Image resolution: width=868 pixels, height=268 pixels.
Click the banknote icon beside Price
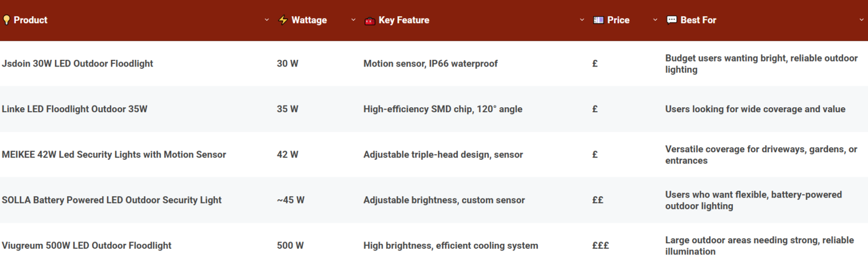point(598,20)
